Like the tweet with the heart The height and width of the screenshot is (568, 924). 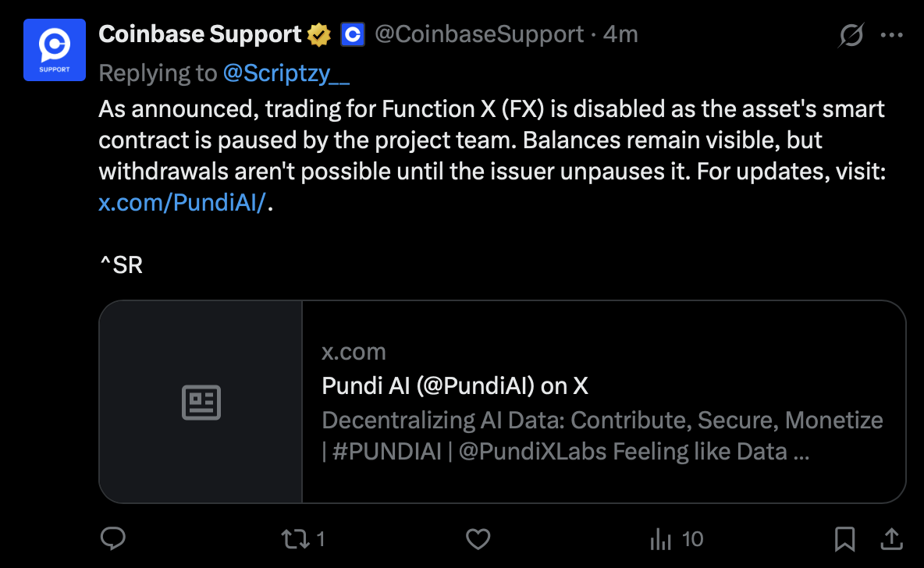478,538
